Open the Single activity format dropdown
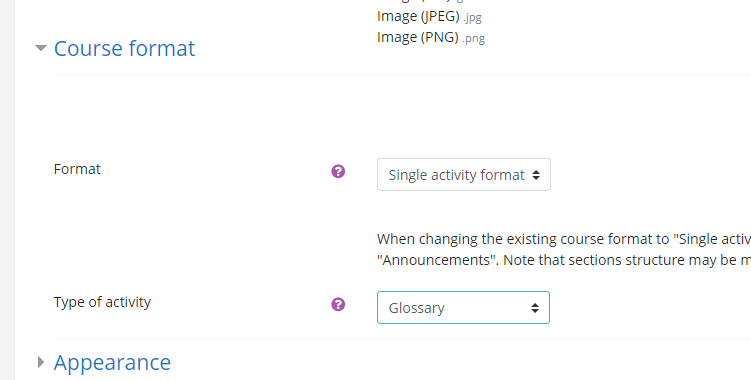Image resolution: width=751 pixels, height=380 pixels. [464, 174]
